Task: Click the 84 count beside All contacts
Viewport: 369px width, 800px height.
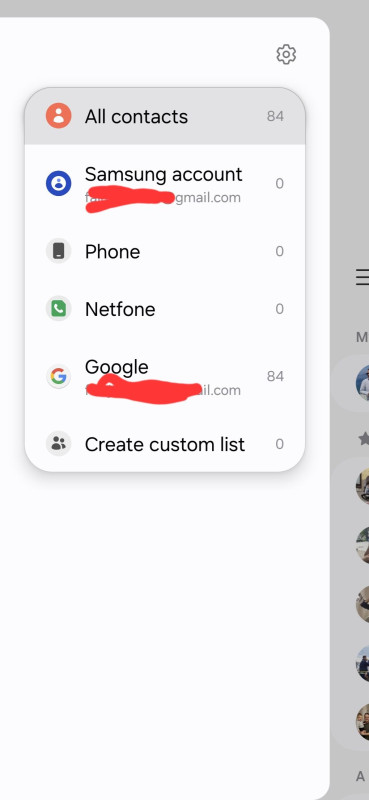Action: tap(275, 116)
